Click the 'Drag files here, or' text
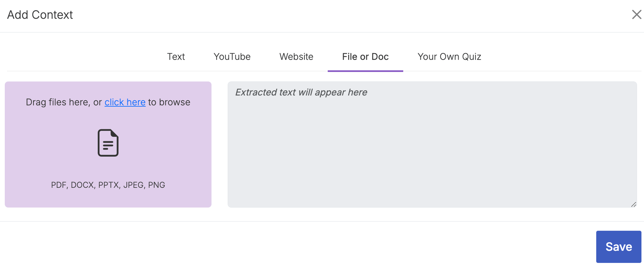 pos(64,102)
